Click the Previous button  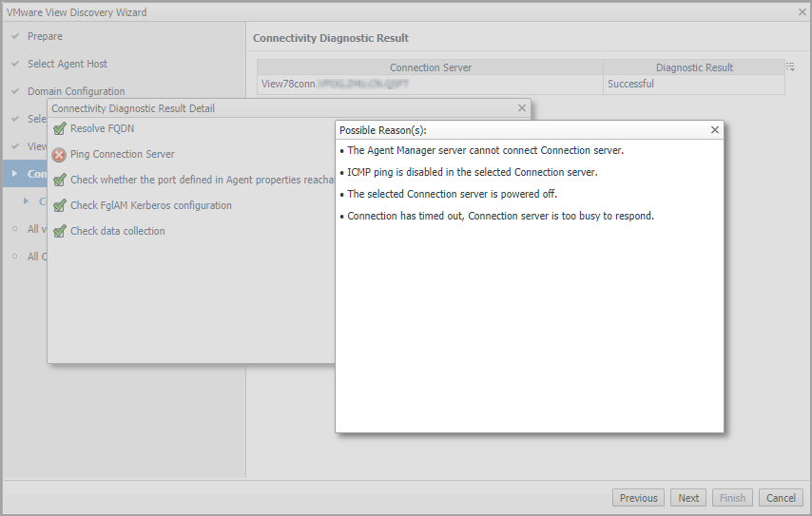[x=638, y=498]
